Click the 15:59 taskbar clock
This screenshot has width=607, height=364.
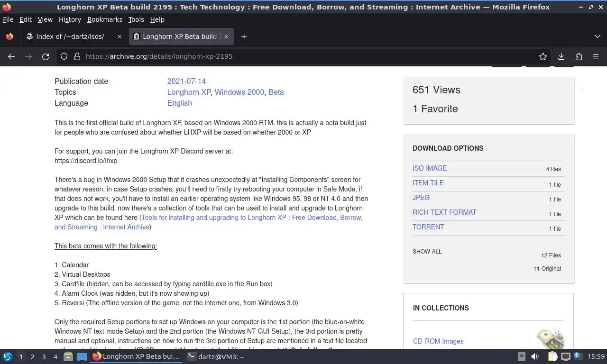596,356
